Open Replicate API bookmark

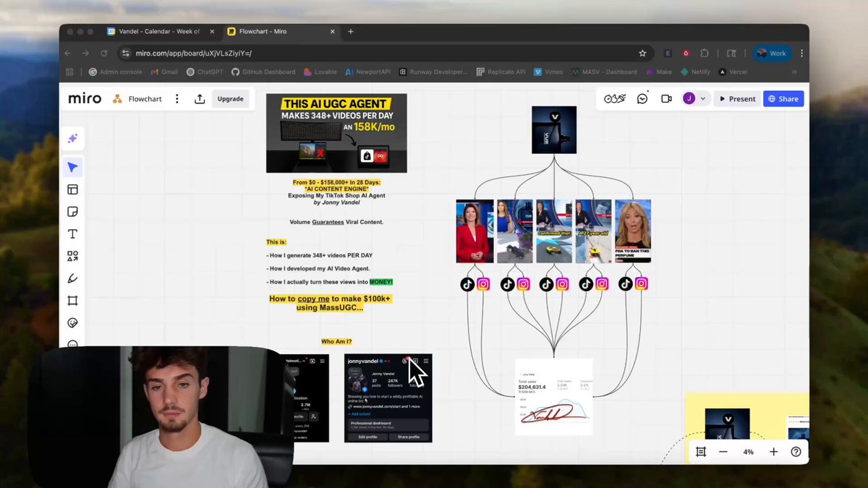click(501, 72)
